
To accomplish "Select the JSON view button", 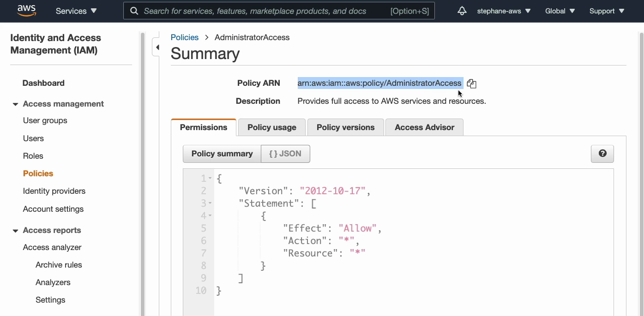I will [285, 154].
